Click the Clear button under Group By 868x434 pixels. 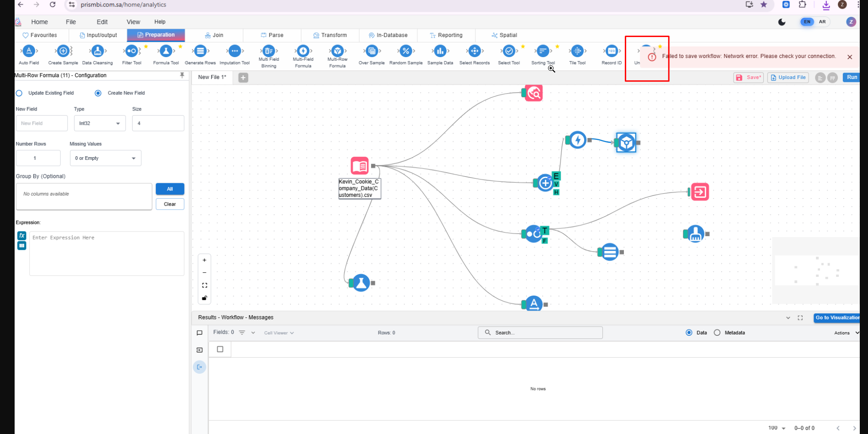point(170,204)
